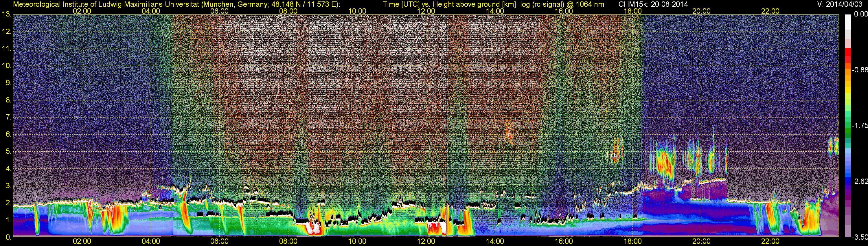Viewport: 868px width, 246px height.
Task: Click '06:00' on the upper time axis
Action: [219, 11]
